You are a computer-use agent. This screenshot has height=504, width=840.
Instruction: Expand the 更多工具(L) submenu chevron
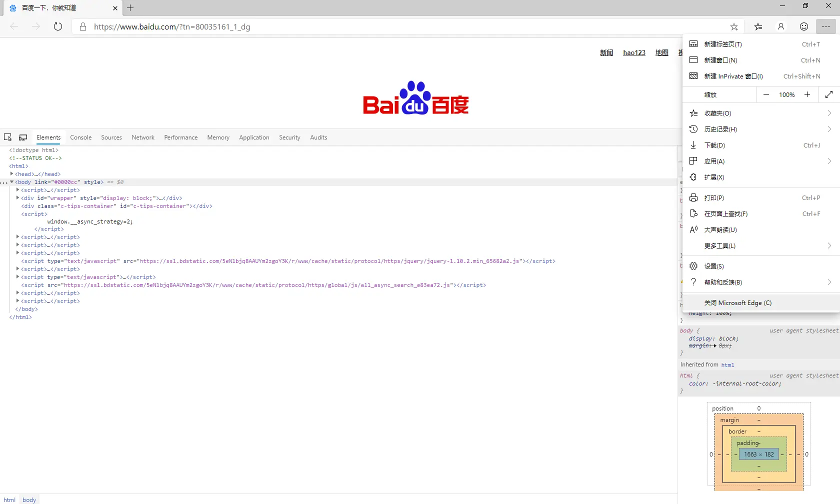829,245
